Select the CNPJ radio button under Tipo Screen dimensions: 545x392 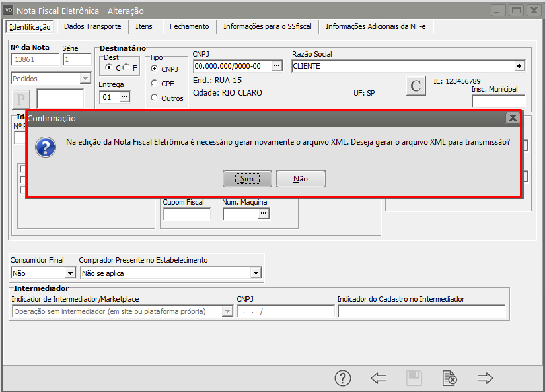pyautogui.click(x=155, y=69)
